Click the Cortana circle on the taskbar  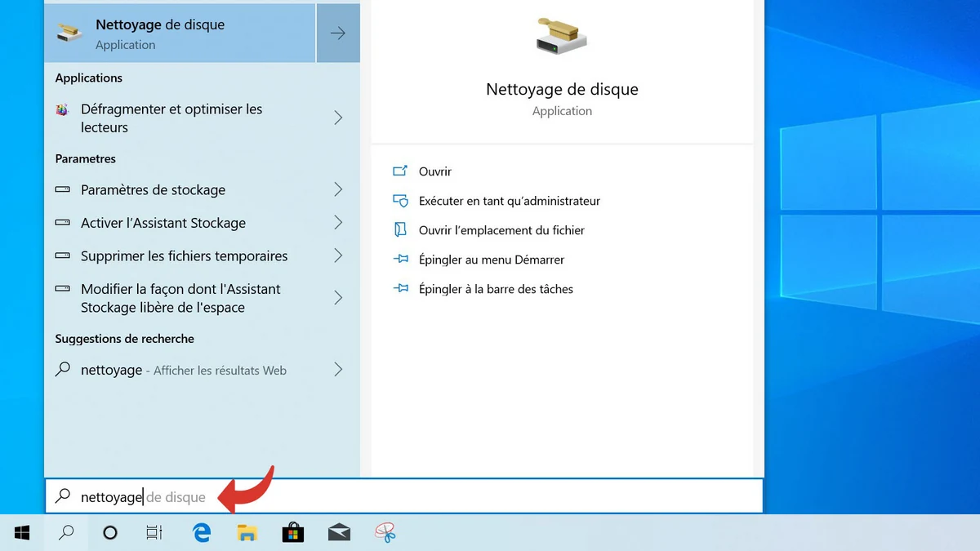pyautogui.click(x=109, y=531)
